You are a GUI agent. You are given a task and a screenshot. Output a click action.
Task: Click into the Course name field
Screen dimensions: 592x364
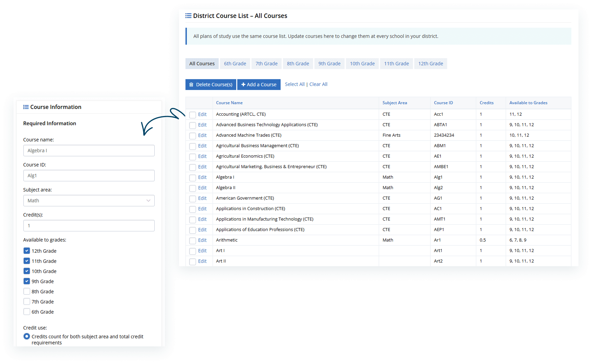[89, 151]
